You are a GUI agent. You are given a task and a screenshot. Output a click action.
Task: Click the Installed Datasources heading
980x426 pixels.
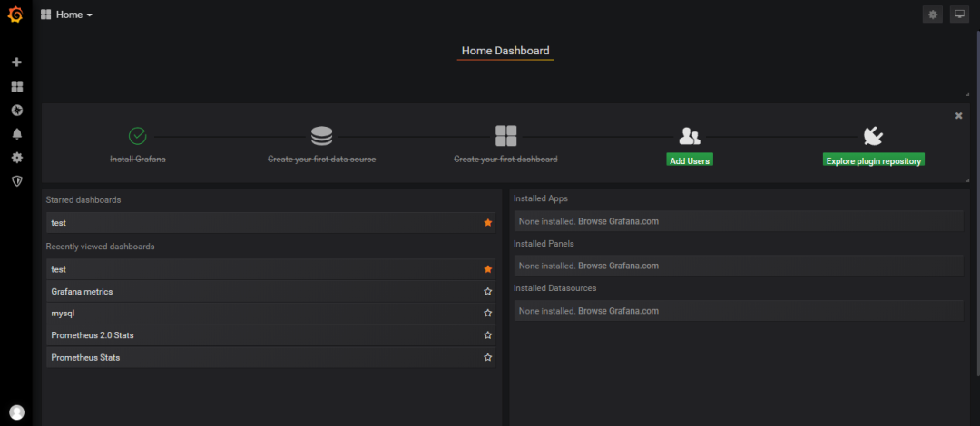pyautogui.click(x=555, y=288)
